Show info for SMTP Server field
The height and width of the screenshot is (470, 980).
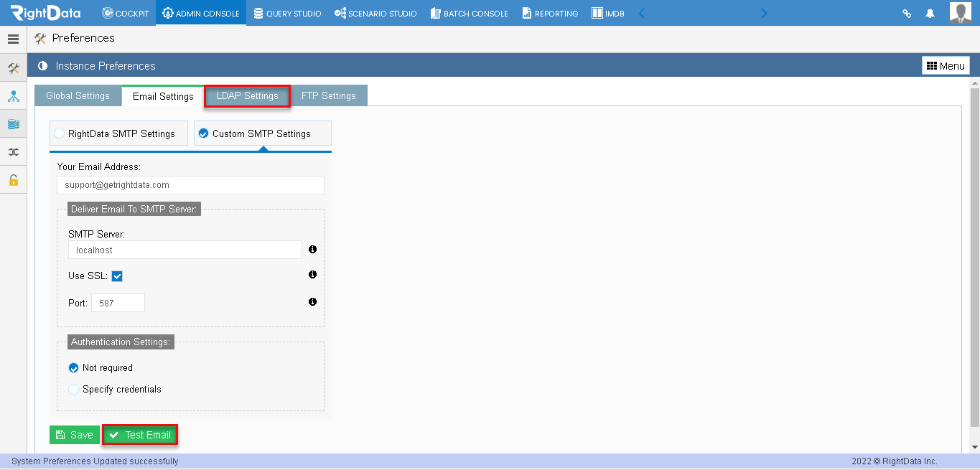point(312,250)
